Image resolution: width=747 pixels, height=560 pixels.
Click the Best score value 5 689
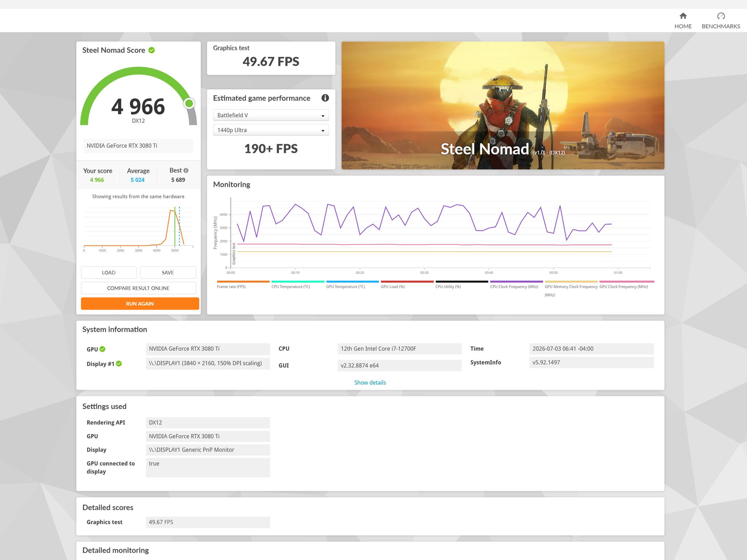click(x=178, y=180)
